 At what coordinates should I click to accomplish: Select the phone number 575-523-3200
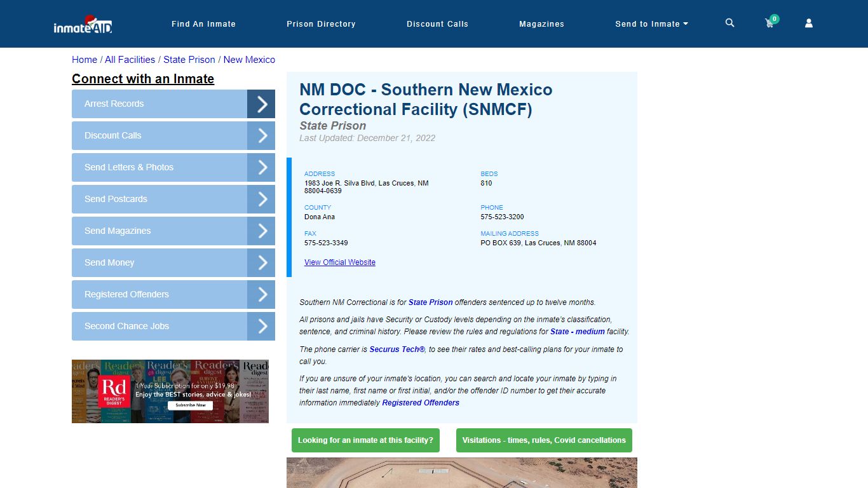click(502, 217)
